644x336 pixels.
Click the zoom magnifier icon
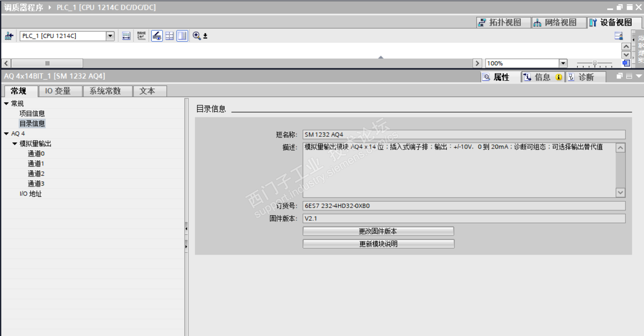tap(196, 36)
